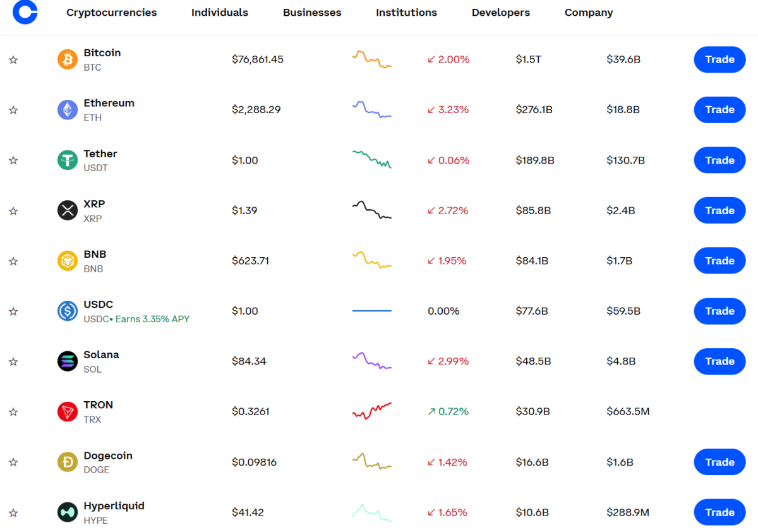The width and height of the screenshot is (758, 532).
Task: Open the TRON price sparkline chart
Action: (372, 411)
